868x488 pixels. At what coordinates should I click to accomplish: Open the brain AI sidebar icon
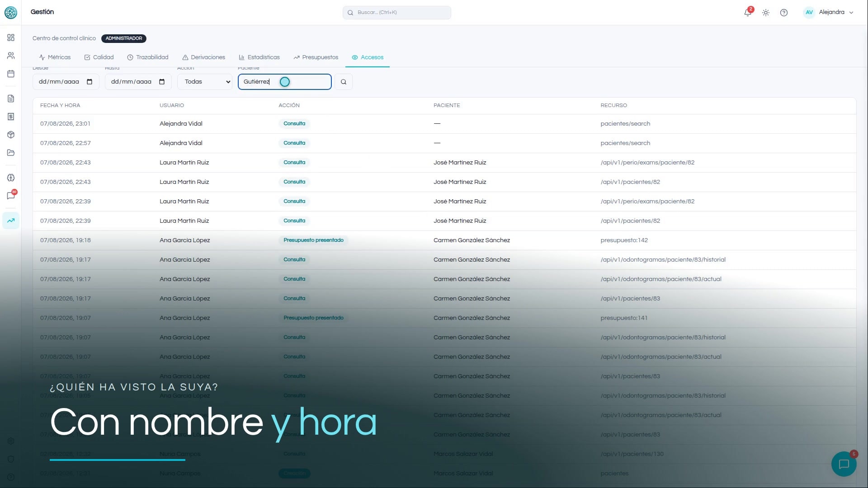coord(11,178)
